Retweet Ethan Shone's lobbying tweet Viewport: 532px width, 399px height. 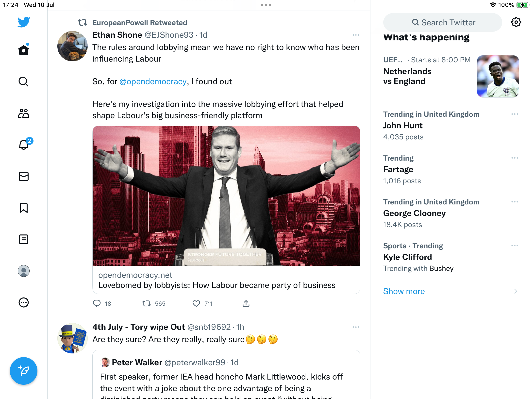tap(147, 303)
